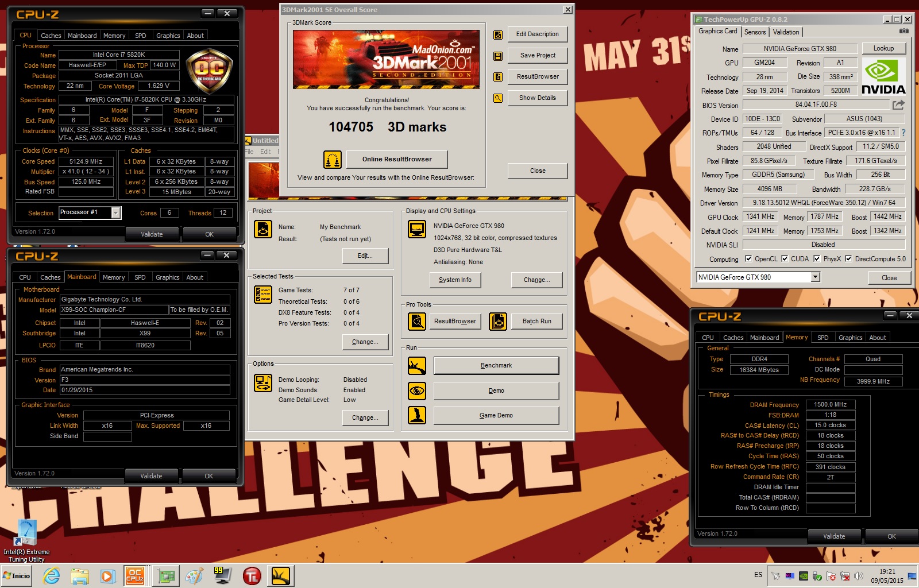Click the Edit button in Project section
919x588 pixels.
click(365, 256)
